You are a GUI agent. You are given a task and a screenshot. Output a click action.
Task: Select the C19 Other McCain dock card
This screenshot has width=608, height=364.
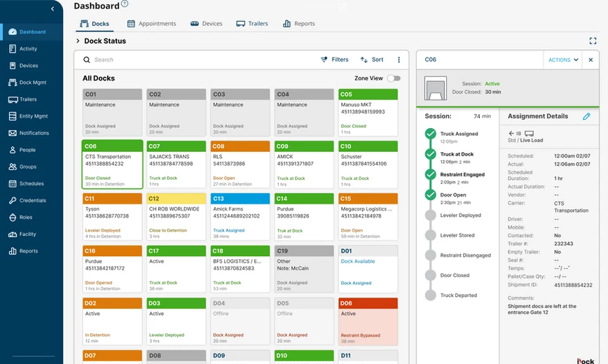(304, 269)
